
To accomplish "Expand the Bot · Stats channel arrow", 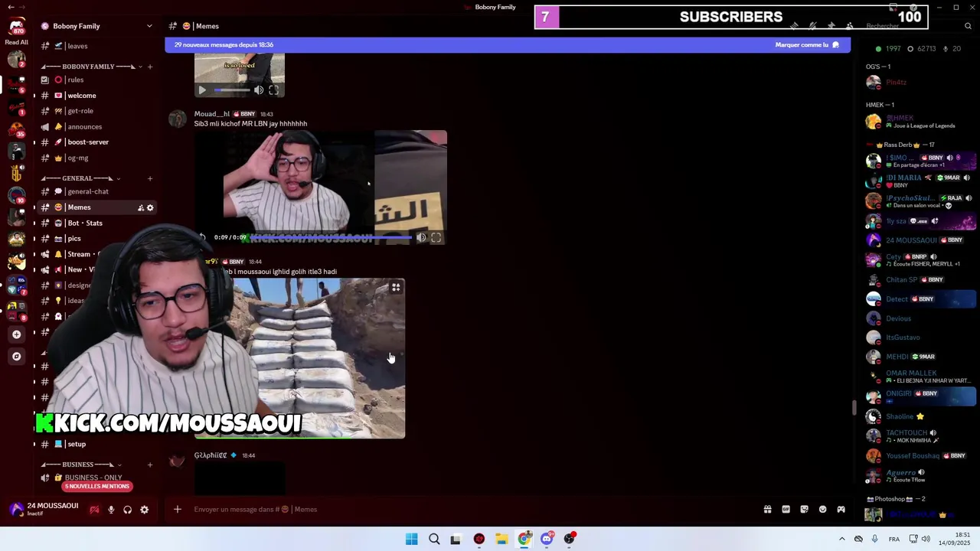I will tap(34, 223).
